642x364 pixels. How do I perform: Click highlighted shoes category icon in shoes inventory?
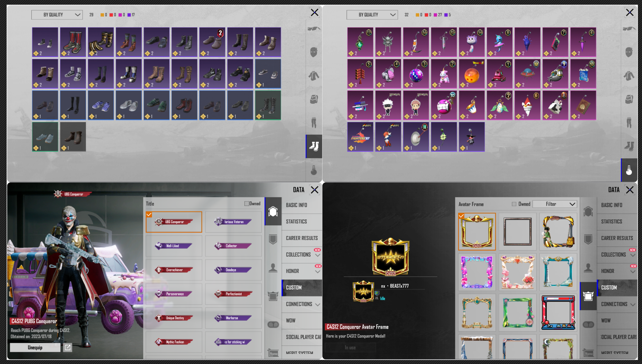pos(314,146)
